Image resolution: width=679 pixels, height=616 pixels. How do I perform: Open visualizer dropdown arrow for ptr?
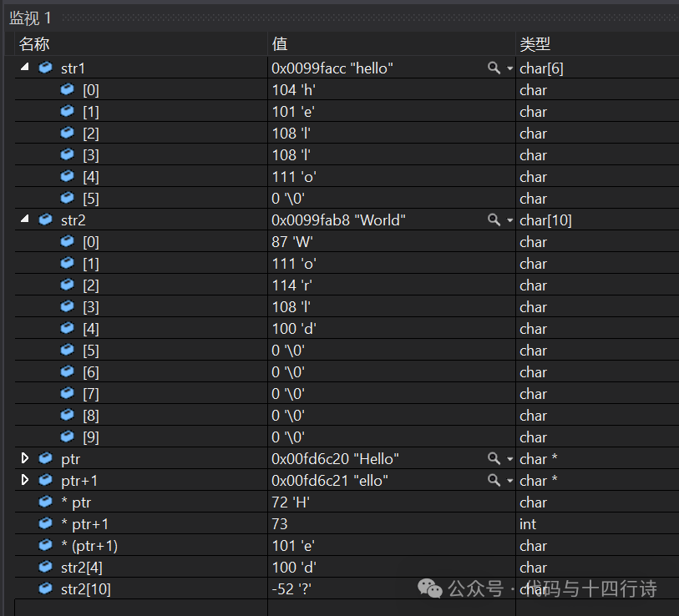[x=509, y=459]
